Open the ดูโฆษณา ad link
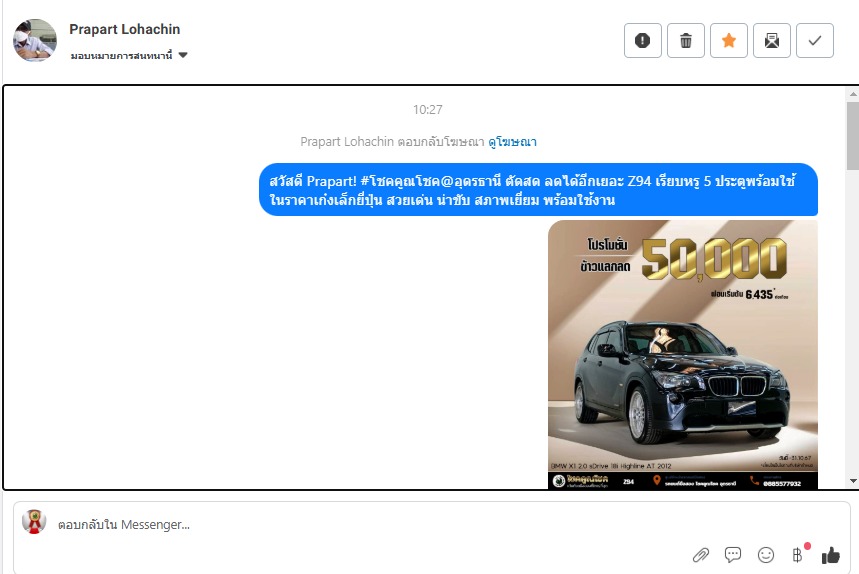Image resolution: width=859 pixels, height=574 pixels. 512,142
